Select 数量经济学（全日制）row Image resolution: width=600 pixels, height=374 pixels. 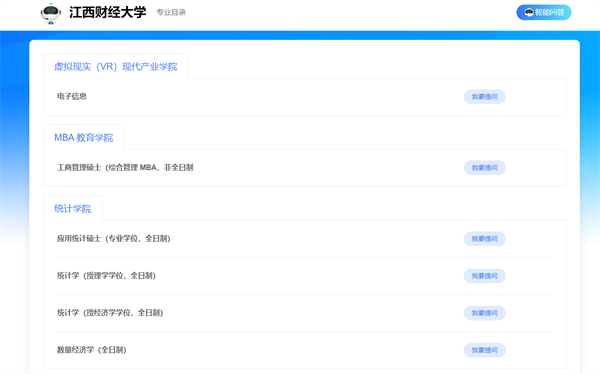click(x=304, y=350)
